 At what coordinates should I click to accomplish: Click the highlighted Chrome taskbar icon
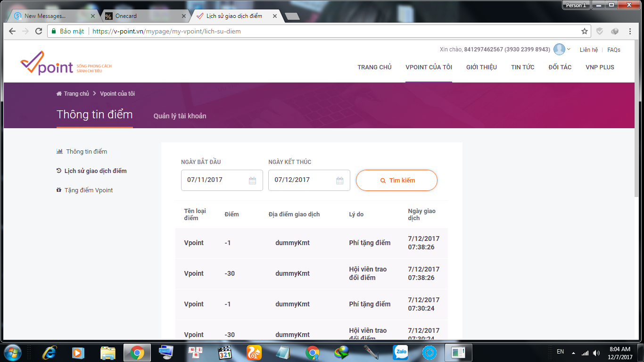point(137,352)
